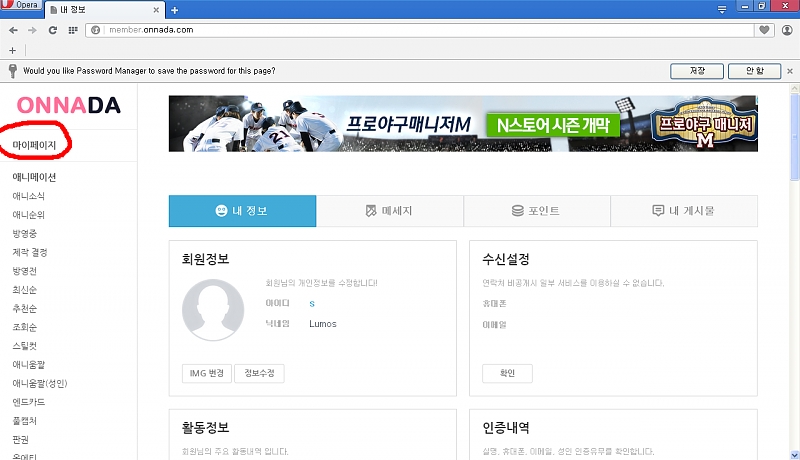This screenshot has height=460, width=800.
Task: Open a new tab with plus button
Action: tap(175, 10)
